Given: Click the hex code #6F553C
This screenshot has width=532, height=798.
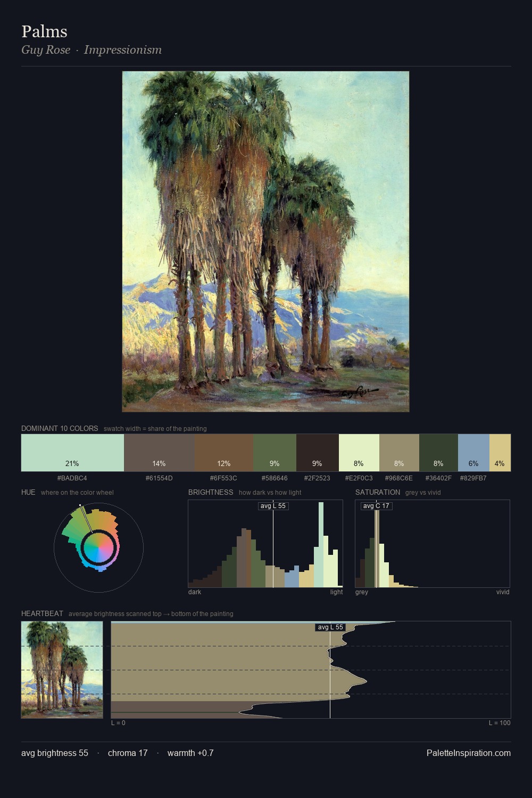Looking at the screenshot, I should pos(223,478).
